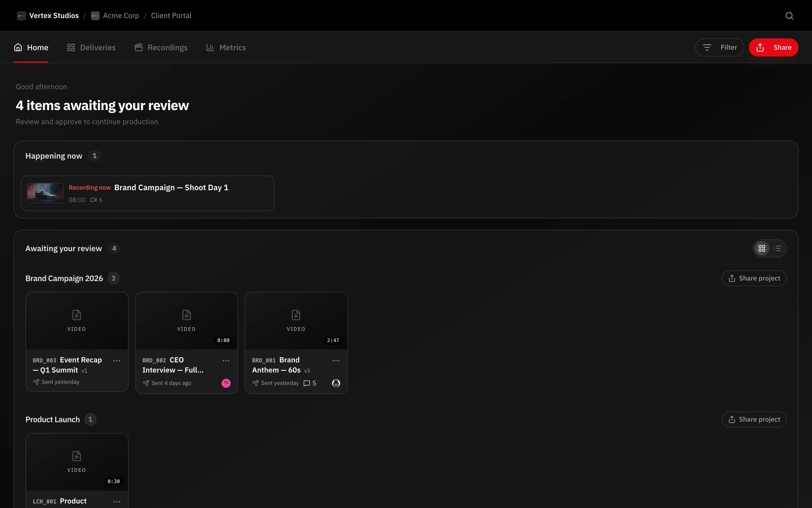Screen dimensions: 812x508
Task: Select the BRD_002 CEO Interview title
Action: [x=173, y=365]
